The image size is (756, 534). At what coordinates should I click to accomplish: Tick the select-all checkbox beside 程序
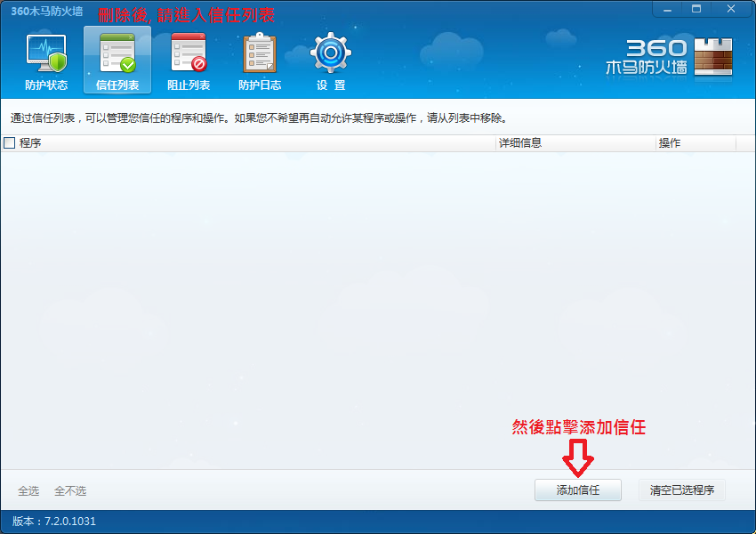tap(9, 142)
